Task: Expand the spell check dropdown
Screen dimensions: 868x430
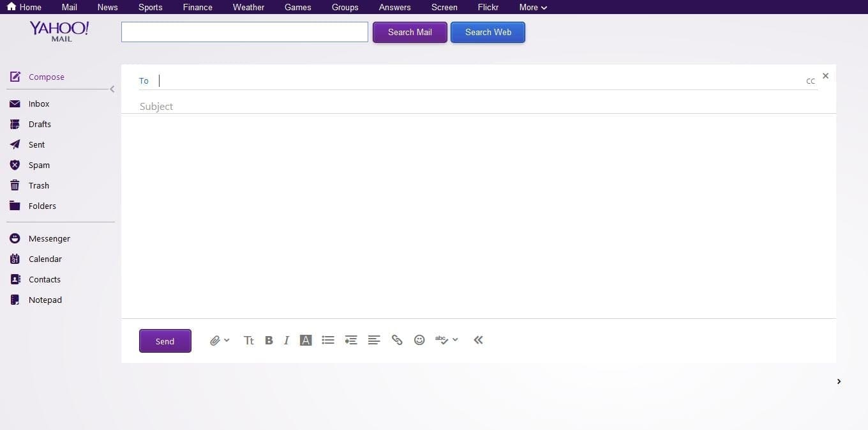Action: (x=455, y=340)
